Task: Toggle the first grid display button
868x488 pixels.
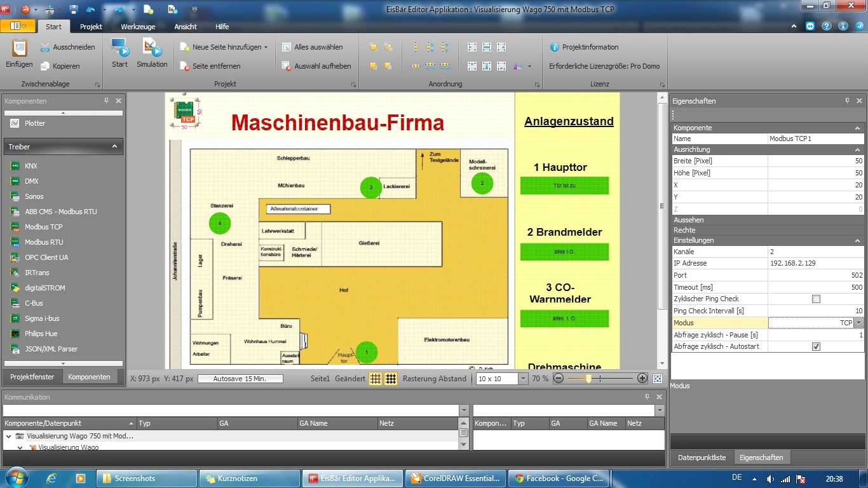Action: click(x=376, y=379)
